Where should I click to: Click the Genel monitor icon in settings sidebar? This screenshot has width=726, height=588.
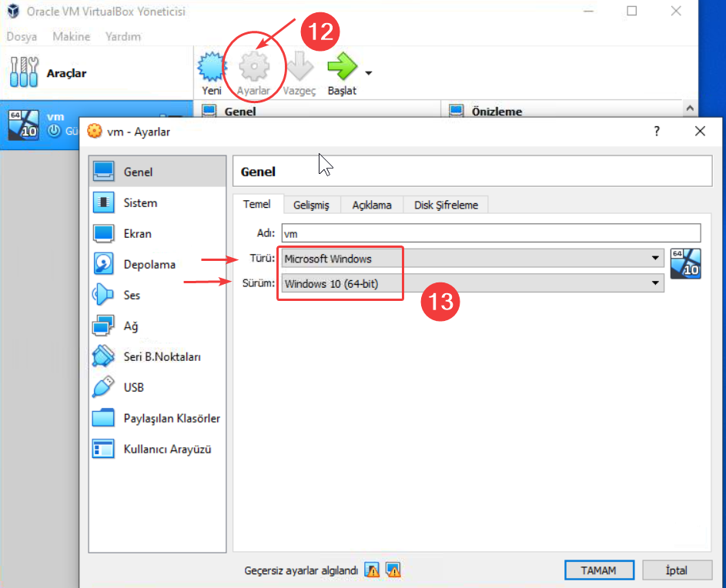pyautogui.click(x=104, y=172)
